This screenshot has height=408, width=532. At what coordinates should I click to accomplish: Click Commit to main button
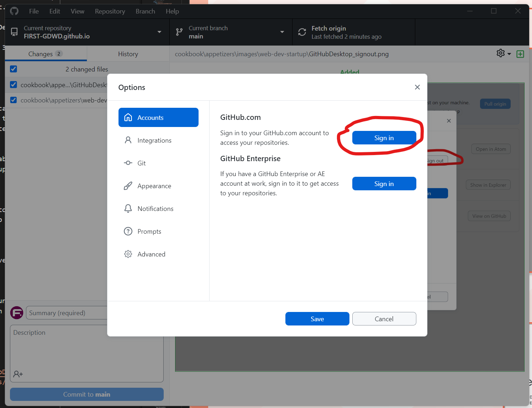[x=86, y=394]
